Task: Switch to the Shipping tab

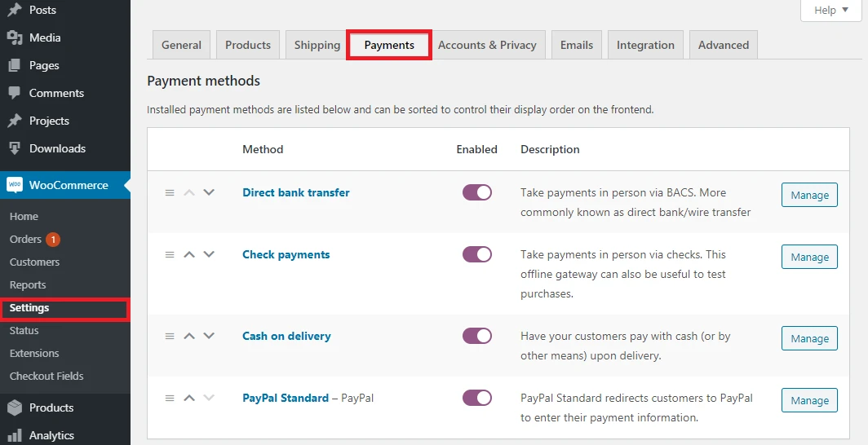Action: [x=317, y=46]
